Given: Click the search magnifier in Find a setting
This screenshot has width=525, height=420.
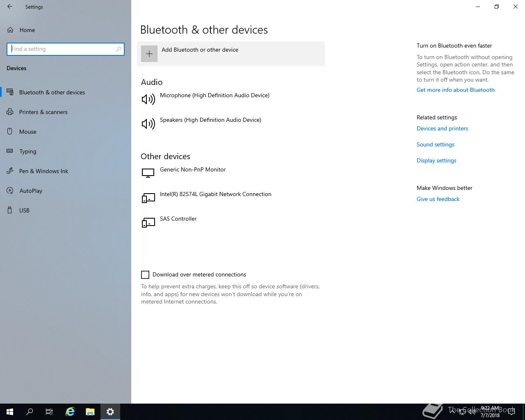Looking at the screenshot, I should 119,49.
